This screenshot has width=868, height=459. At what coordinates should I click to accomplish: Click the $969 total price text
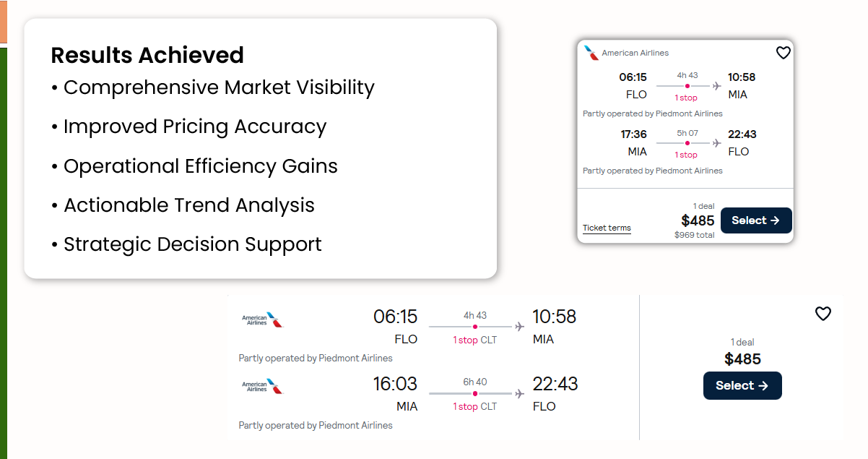[x=694, y=235]
